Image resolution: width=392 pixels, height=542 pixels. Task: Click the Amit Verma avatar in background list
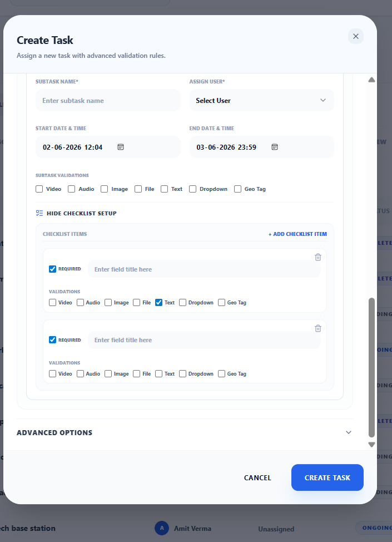point(162,528)
